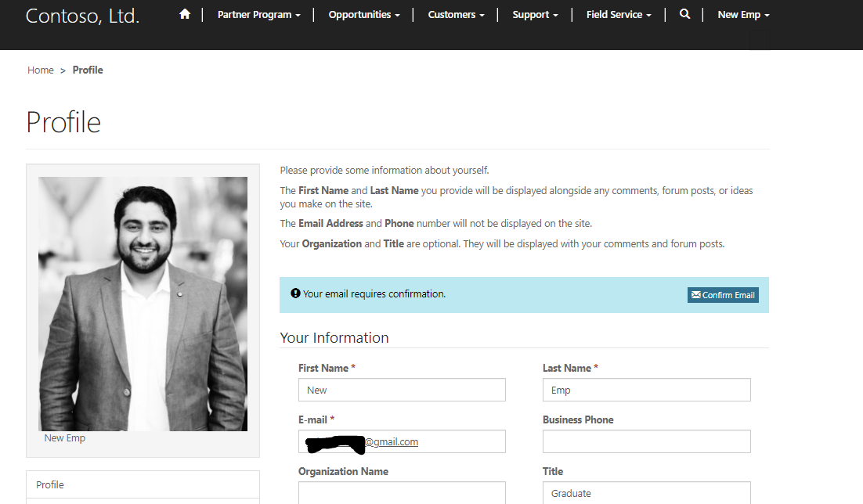Select the First Name input field
The height and width of the screenshot is (504, 863).
point(402,390)
